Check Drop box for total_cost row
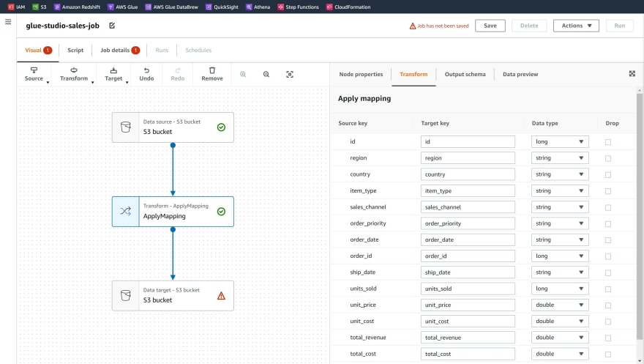 pyautogui.click(x=608, y=354)
